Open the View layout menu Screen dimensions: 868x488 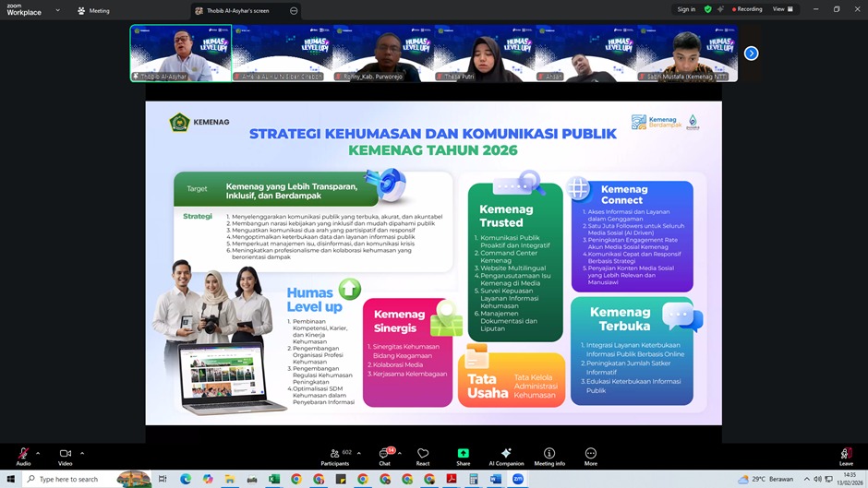[782, 9]
